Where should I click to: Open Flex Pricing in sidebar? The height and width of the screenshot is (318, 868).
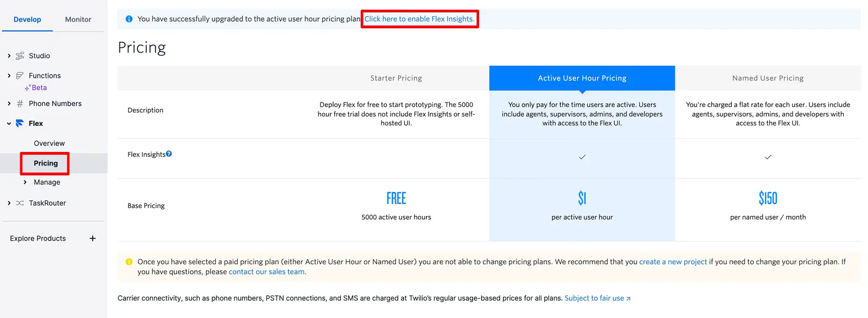(x=46, y=163)
